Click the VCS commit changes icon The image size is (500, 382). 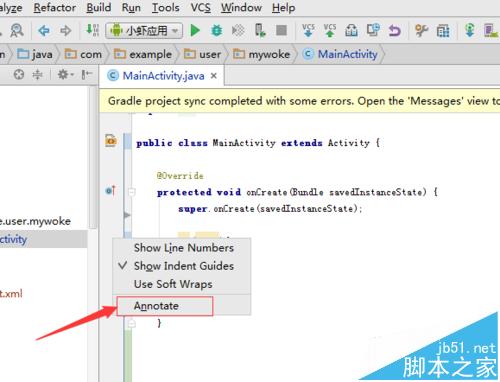330,30
